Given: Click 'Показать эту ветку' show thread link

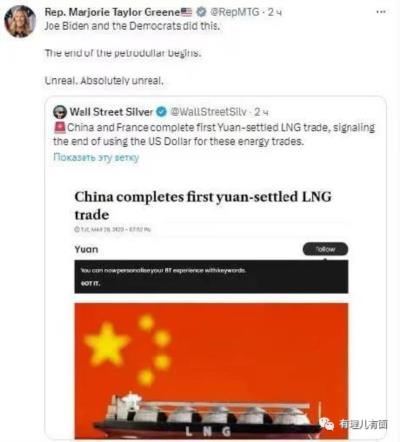Looking at the screenshot, I should 96,157.
